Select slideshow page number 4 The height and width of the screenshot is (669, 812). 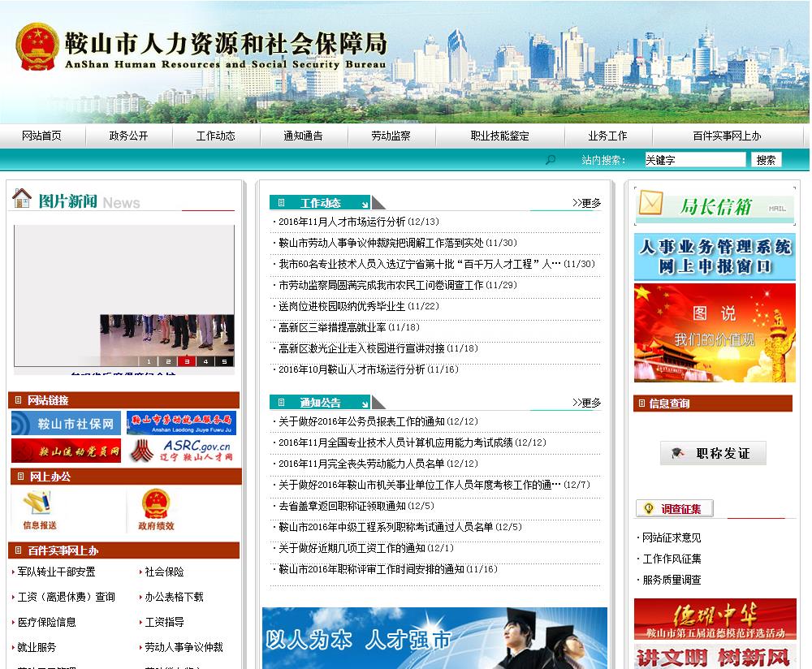[x=205, y=361]
